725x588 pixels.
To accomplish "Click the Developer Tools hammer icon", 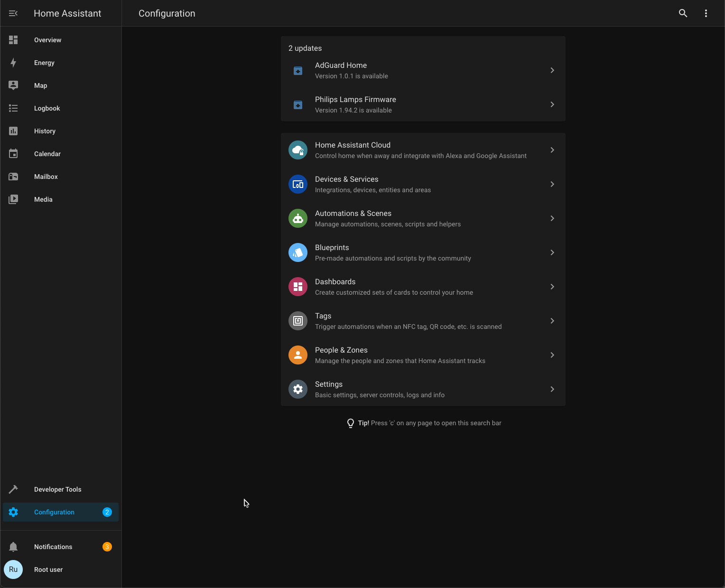I will (x=13, y=489).
